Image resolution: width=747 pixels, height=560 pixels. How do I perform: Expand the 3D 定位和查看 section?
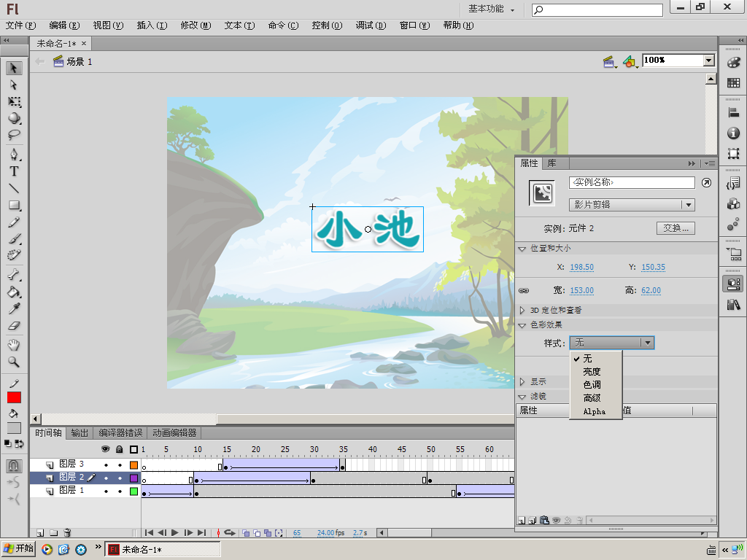[522, 310]
